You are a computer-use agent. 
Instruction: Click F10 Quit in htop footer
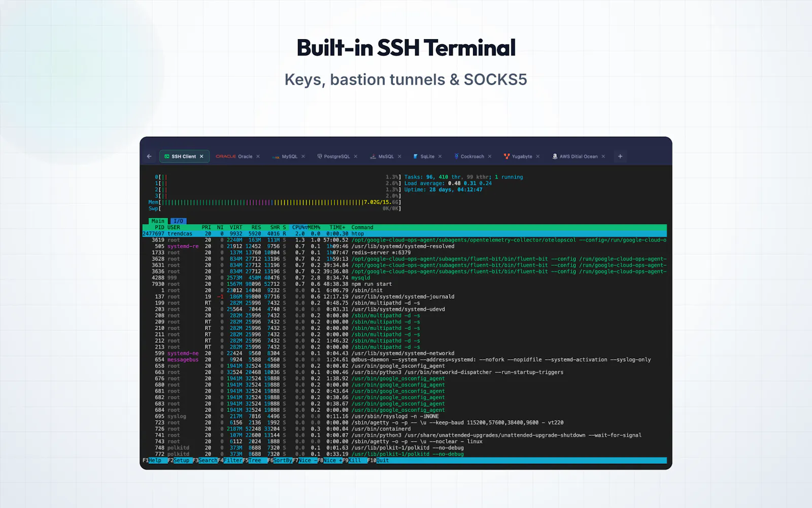(378, 460)
